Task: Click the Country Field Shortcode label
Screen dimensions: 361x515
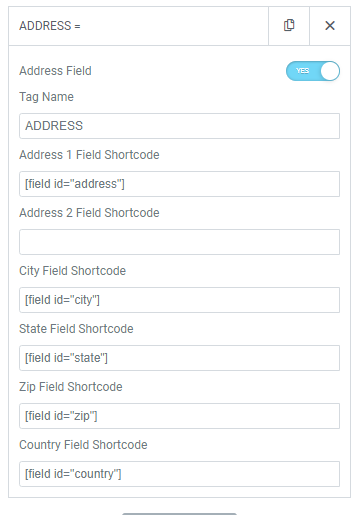Action: (83, 445)
